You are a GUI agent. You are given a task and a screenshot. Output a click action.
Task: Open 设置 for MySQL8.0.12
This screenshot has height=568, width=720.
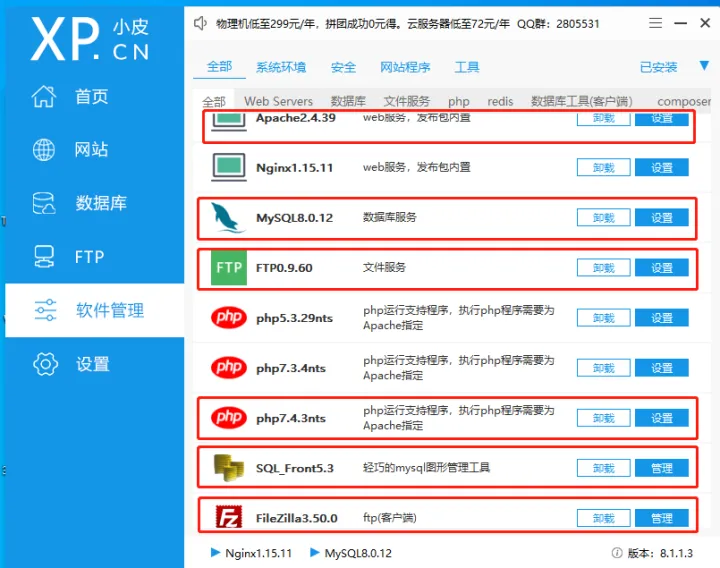pyautogui.click(x=662, y=218)
